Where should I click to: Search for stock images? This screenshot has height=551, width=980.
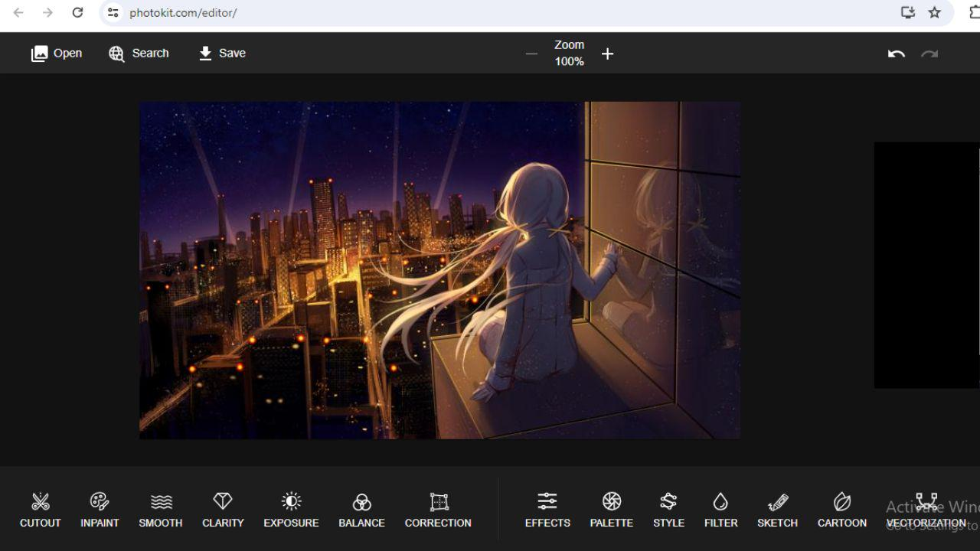[139, 53]
